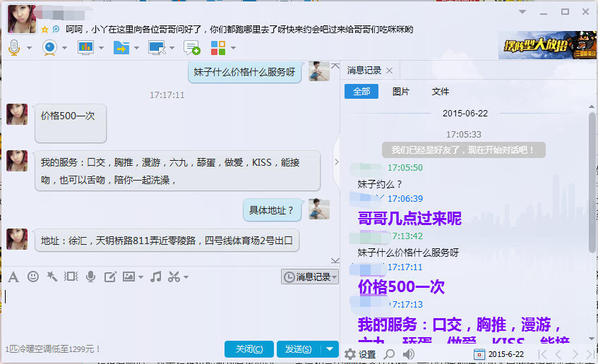Screen dimensions: 598x364
Task: Click the 2015-06-22 date header
Action: tap(465, 114)
